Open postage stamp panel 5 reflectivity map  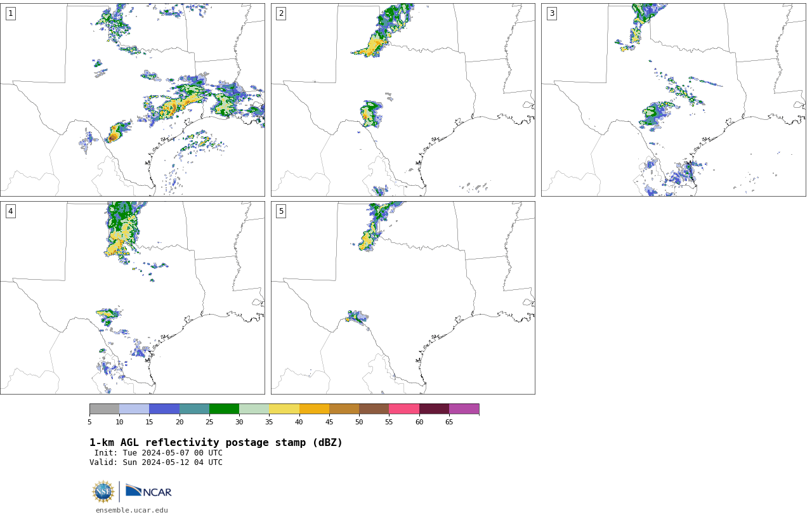pyautogui.click(x=403, y=298)
